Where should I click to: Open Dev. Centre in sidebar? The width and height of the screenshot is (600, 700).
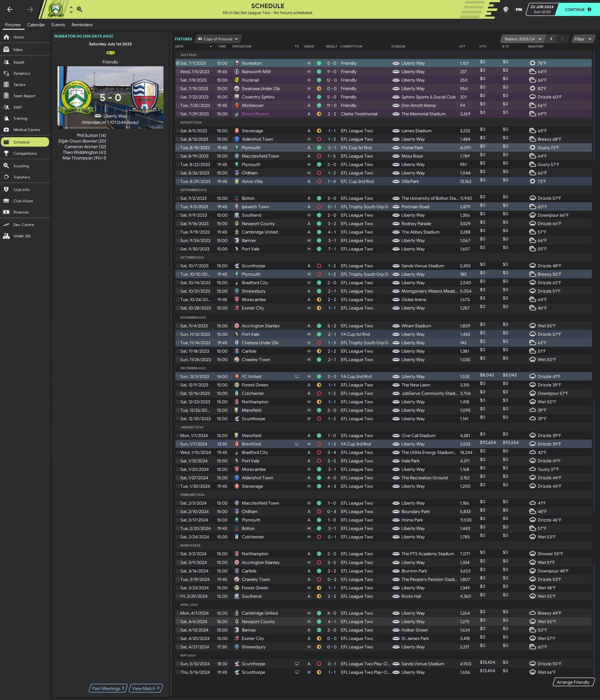(x=25, y=225)
